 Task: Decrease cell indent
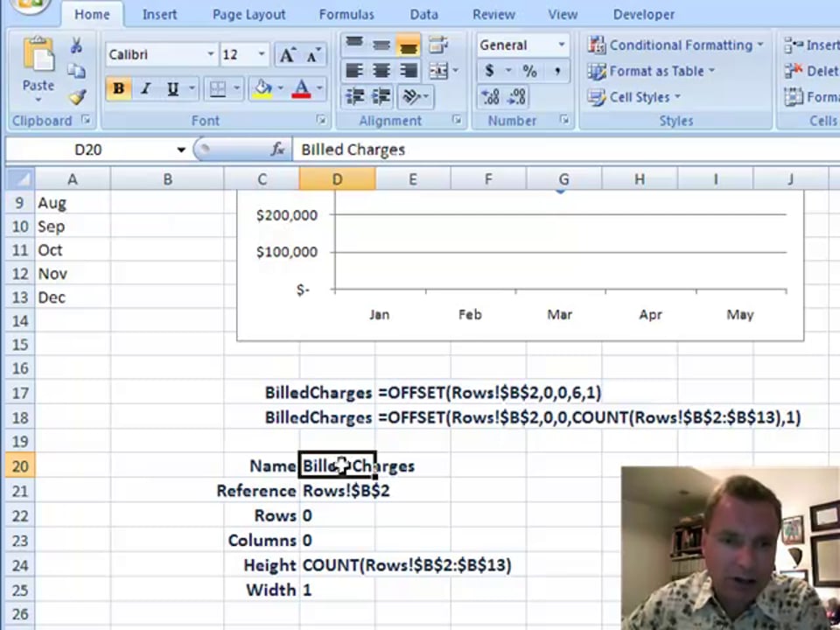point(354,96)
